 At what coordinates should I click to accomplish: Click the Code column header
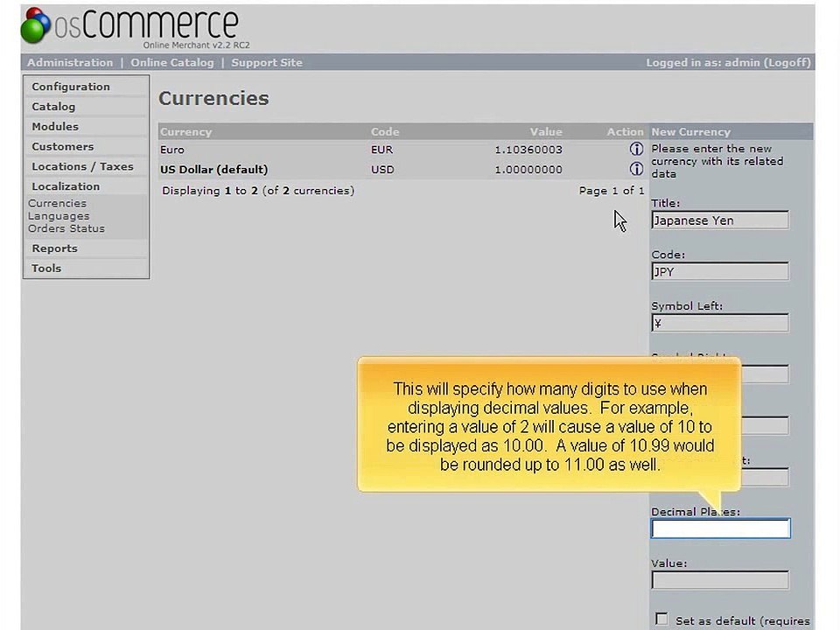pos(385,131)
